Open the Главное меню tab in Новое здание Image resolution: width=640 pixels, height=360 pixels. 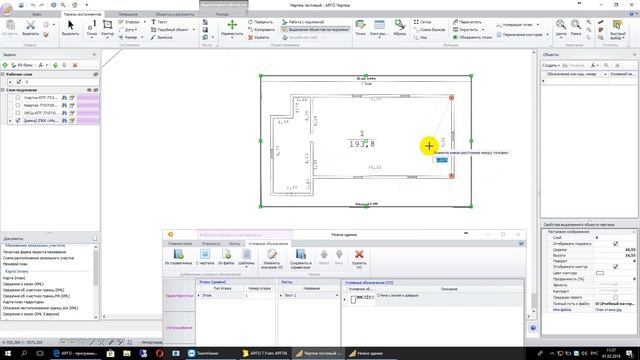(x=180, y=244)
